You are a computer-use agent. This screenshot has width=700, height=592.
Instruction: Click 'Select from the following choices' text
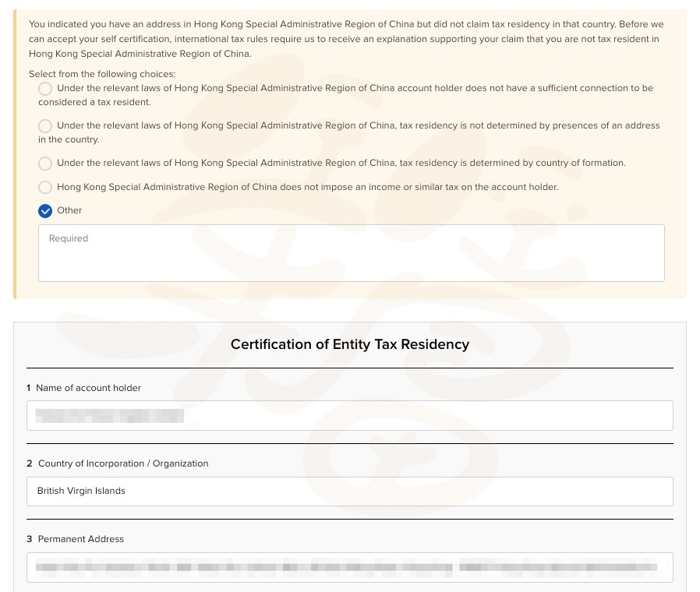pyautogui.click(x=102, y=74)
